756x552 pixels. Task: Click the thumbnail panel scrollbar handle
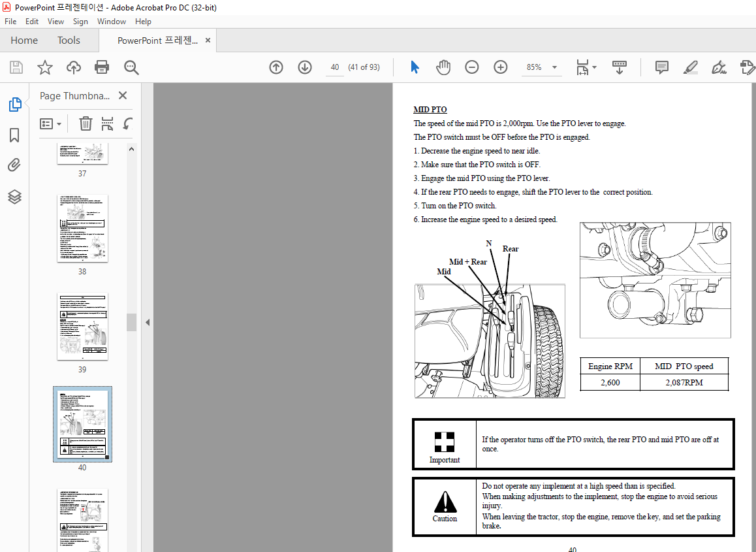(132, 322)
